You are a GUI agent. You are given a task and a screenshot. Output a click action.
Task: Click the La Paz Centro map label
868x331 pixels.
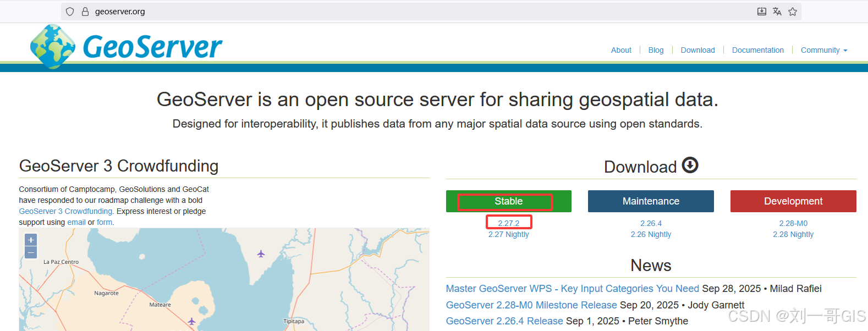coord(61,262)
